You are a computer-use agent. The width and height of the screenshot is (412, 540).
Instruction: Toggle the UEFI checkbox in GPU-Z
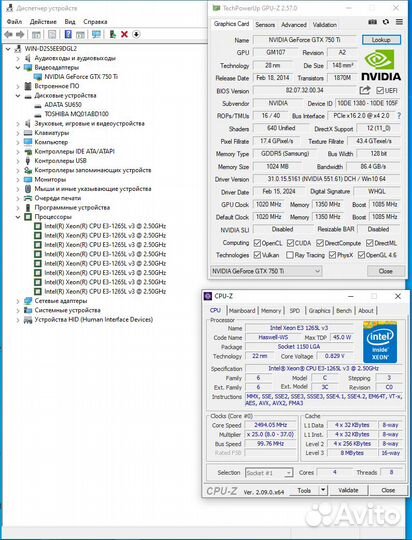click(380, 91)
